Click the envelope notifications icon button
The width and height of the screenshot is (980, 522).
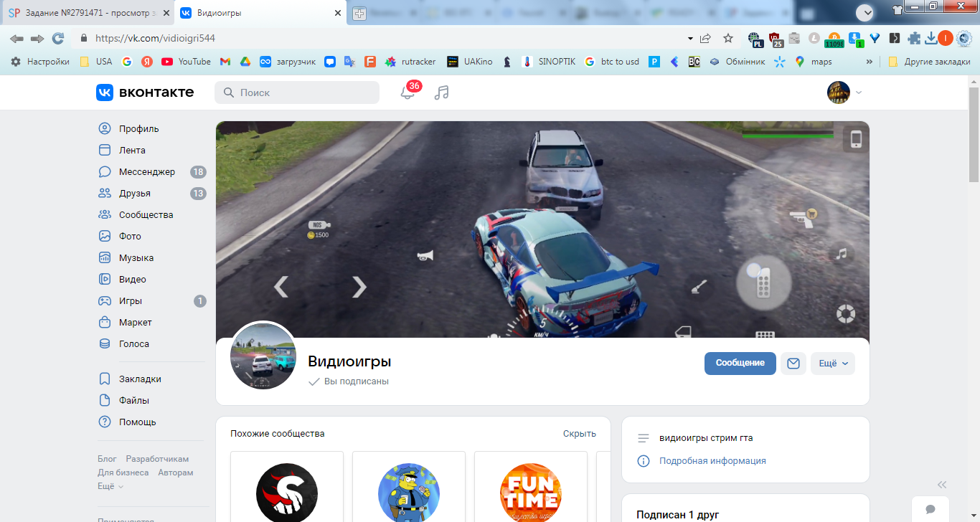pos(793,364)
